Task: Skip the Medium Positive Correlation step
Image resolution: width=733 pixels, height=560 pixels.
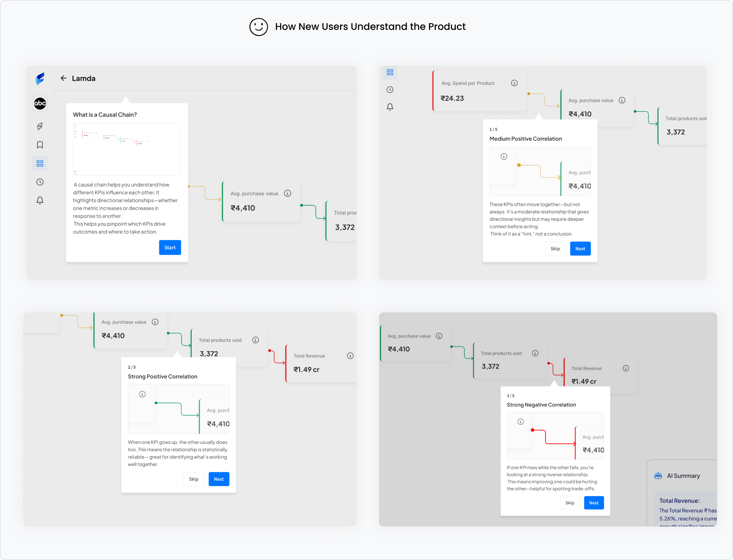Action: click(555, 249)
